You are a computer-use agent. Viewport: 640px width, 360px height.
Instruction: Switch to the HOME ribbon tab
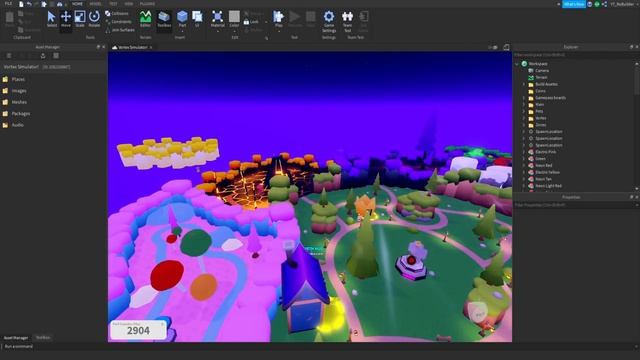77,4
